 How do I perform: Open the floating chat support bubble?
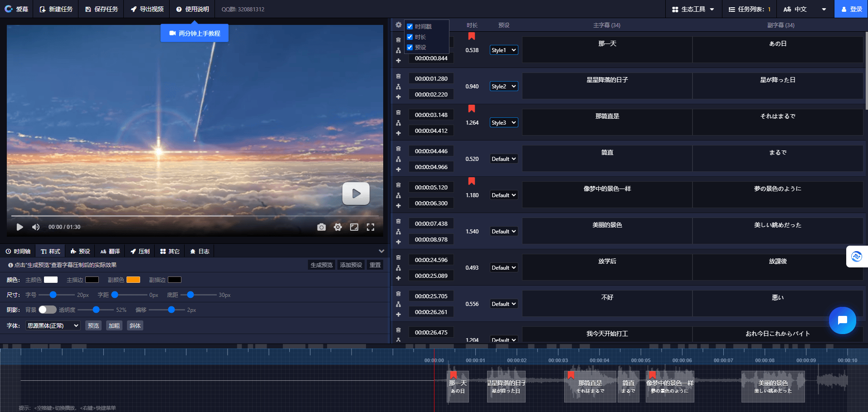tap(842, 320)
